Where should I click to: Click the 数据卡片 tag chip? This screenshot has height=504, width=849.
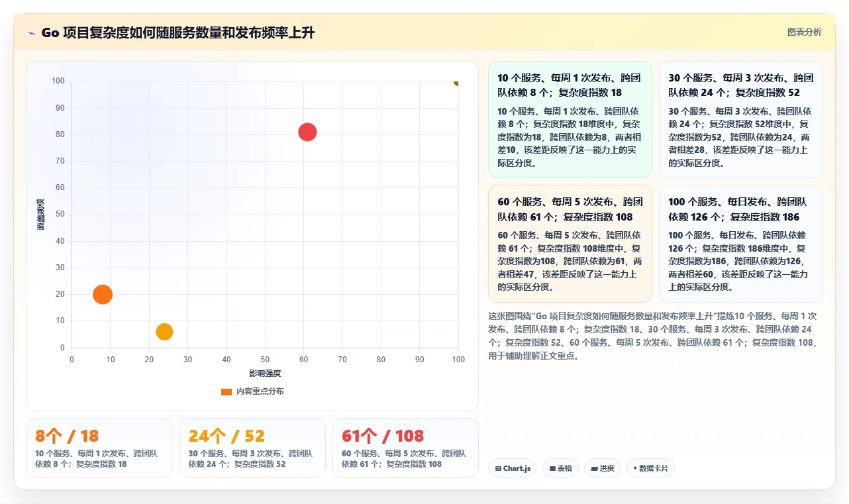point(650,468)
